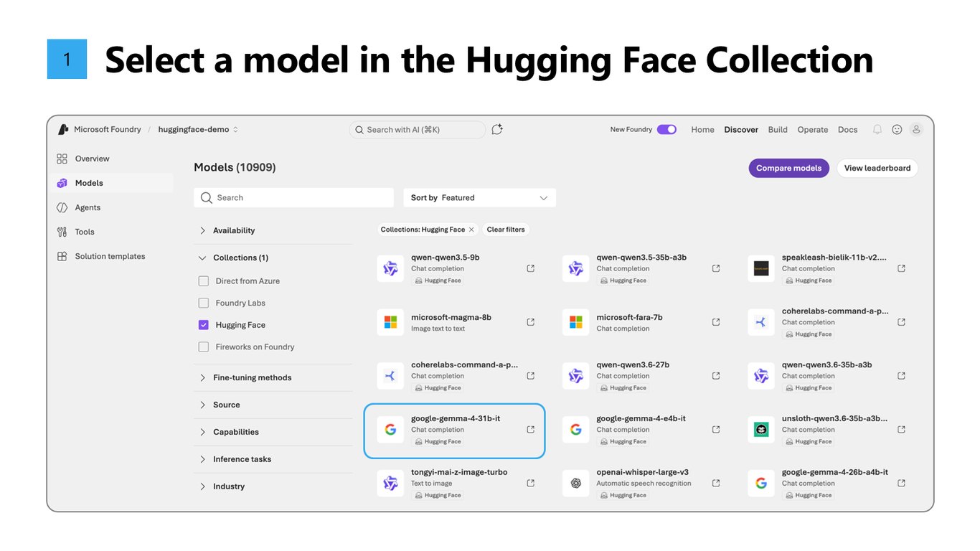This screenshot has height=551, width=980.
Task: Click the Qwen logo of qwen-qwen3.5-9b
Action: 390,268
